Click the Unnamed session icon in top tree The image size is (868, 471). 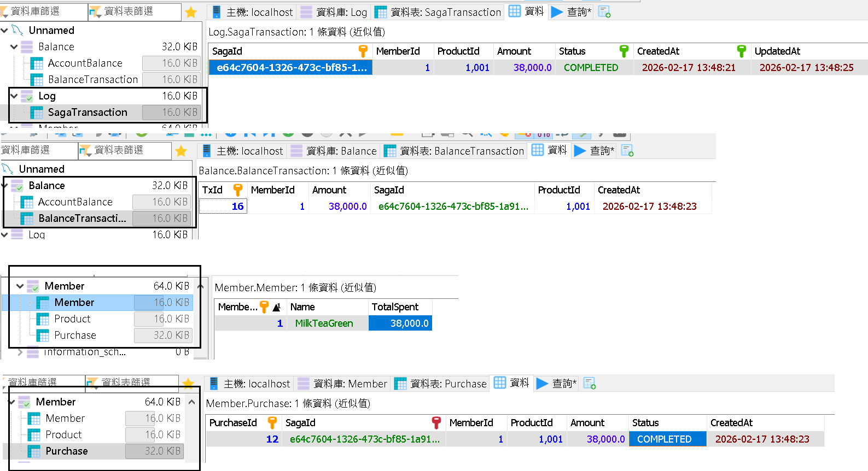coord(18,31)
